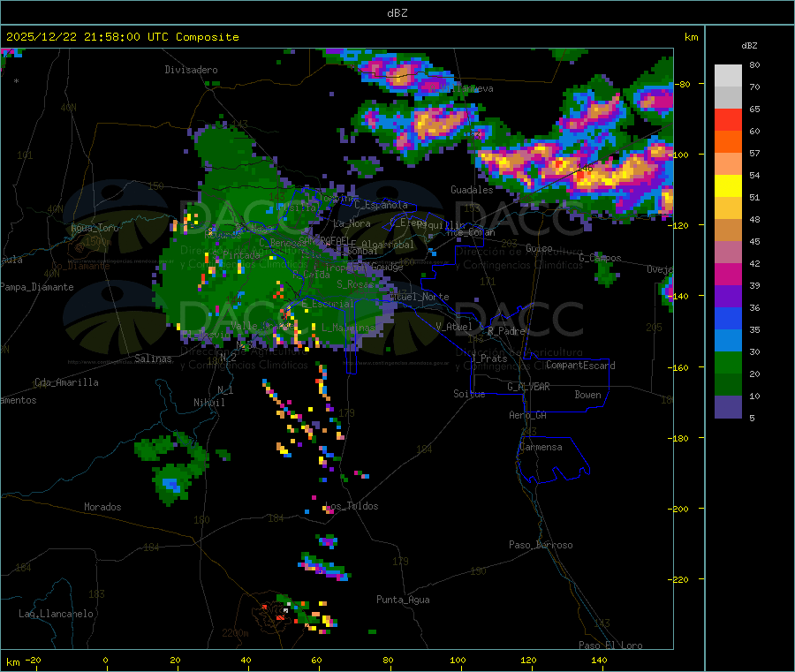Click the Punta_Agua map label

point(403,600)
